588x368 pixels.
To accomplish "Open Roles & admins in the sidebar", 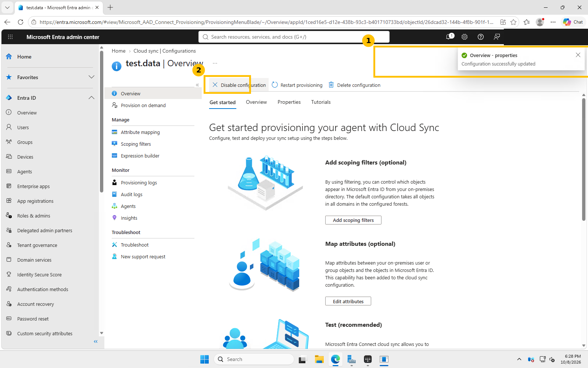I will coord(33,216).
